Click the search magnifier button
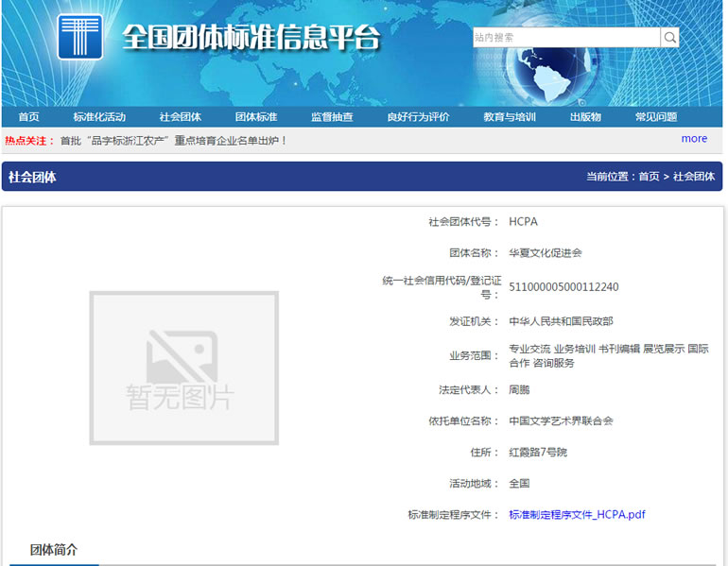Screen dimensions: 728x566 coord(669,37)
